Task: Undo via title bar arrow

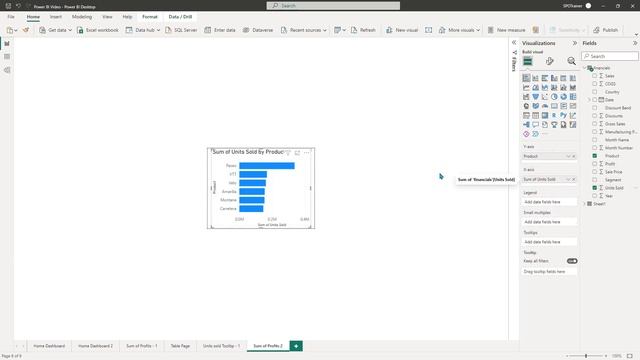Action: [x=18, y=6]
